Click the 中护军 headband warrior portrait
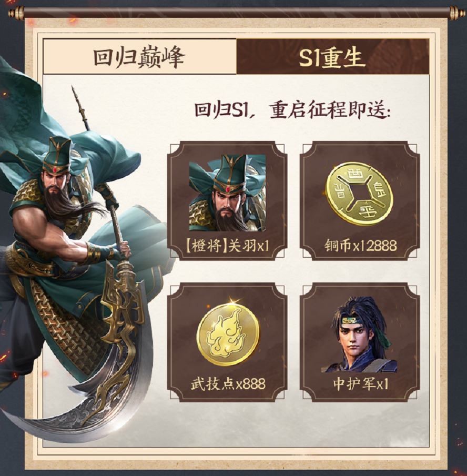The height and width of the screenshot is (476, 467). pos(359,335)
